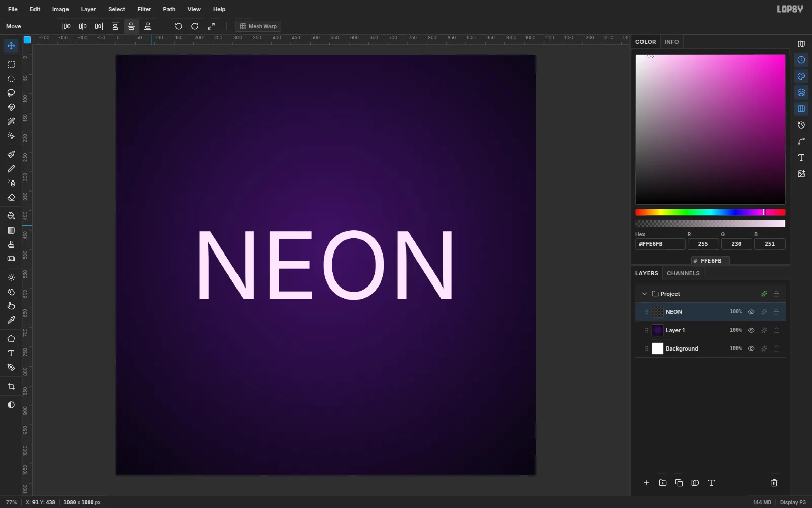The height and width of the screenshot is (508, 812).
Task: Click the Hex color input field
Action: pos(660,244)
